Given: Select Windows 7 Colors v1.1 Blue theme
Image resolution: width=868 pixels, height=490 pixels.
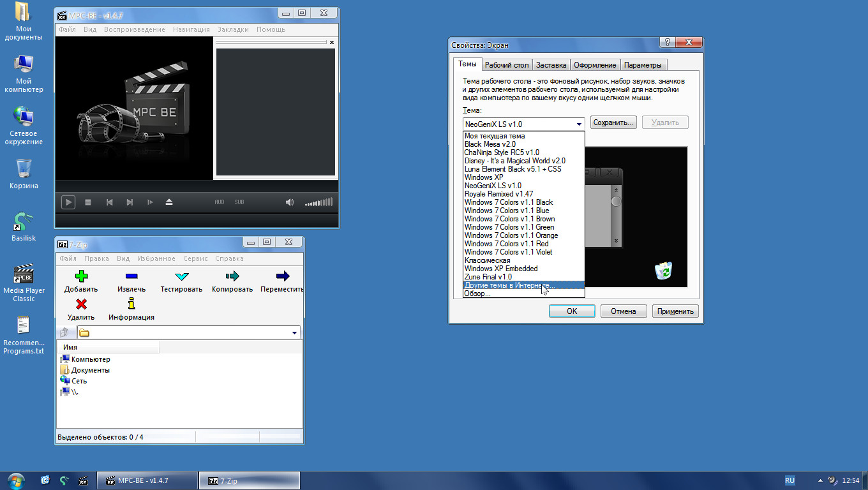Looking at the screenshot, I should pos(507,211).
